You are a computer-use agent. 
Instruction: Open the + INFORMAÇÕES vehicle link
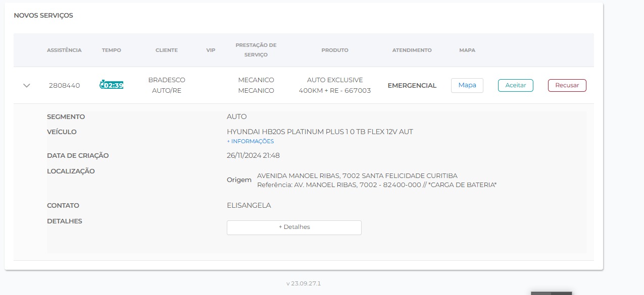point(250,141)
